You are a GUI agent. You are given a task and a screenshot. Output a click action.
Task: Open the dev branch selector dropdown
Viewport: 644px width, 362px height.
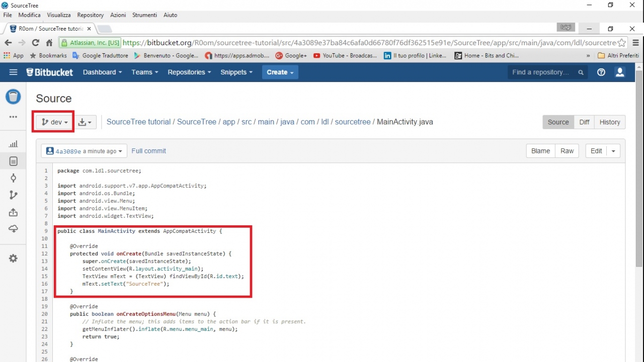(54, 122)
